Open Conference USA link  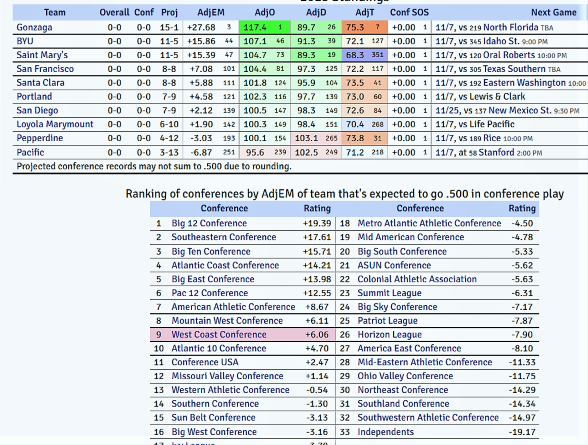point(205,362)
